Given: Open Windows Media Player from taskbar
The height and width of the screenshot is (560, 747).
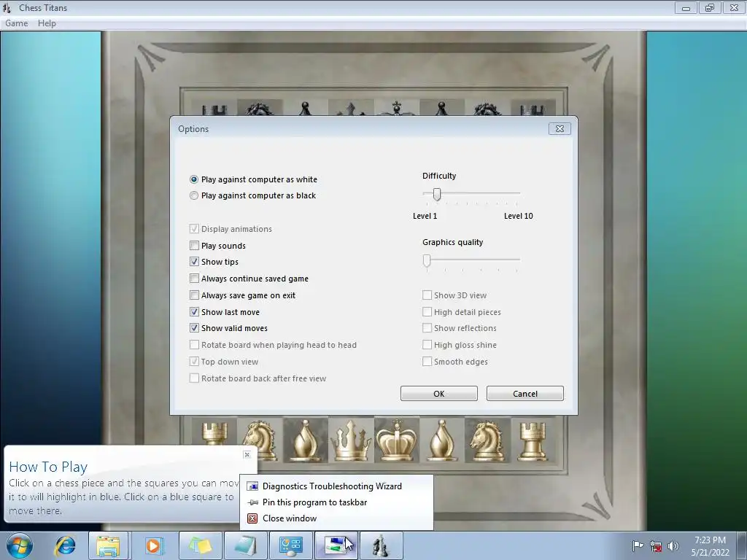Looking at the screenshot, I should pos(153,546).
